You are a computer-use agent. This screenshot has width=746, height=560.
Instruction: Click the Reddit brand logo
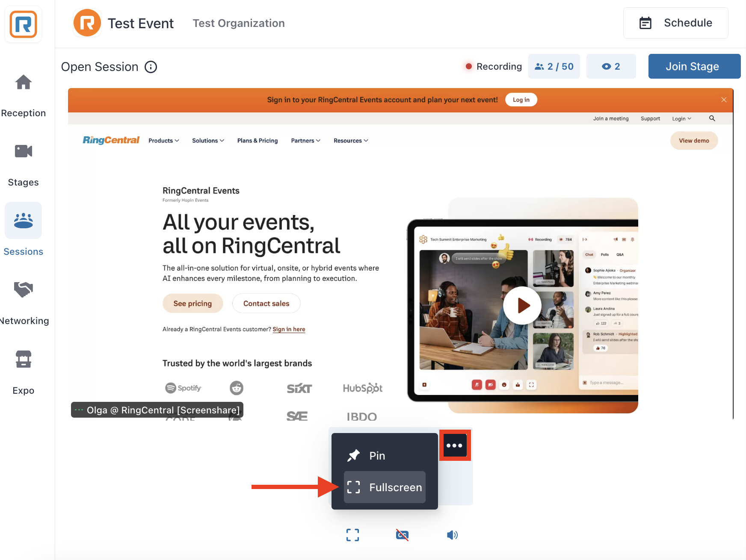click(237, 388)
